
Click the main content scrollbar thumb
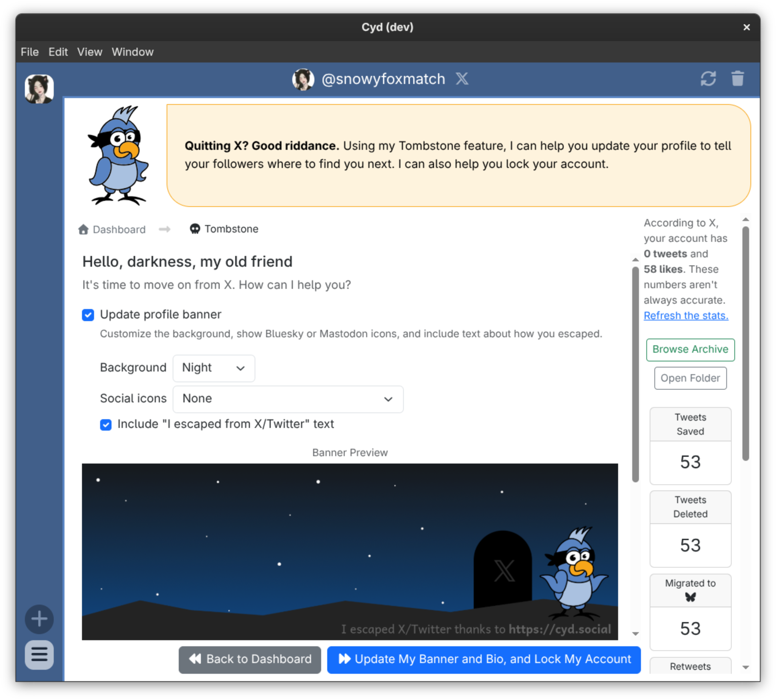(635, 374)
